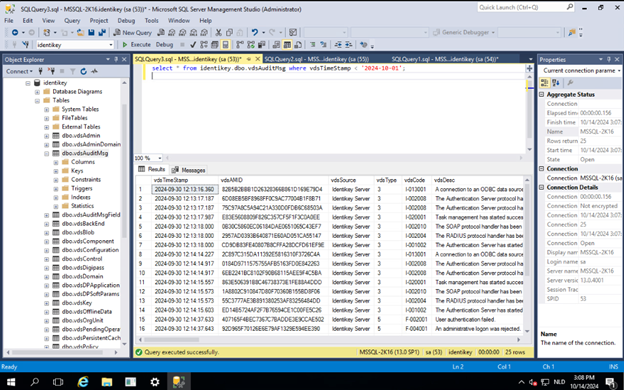Collapse the Aggregate Status section
This screenshot has width=624, height=390.
[542, 94]
